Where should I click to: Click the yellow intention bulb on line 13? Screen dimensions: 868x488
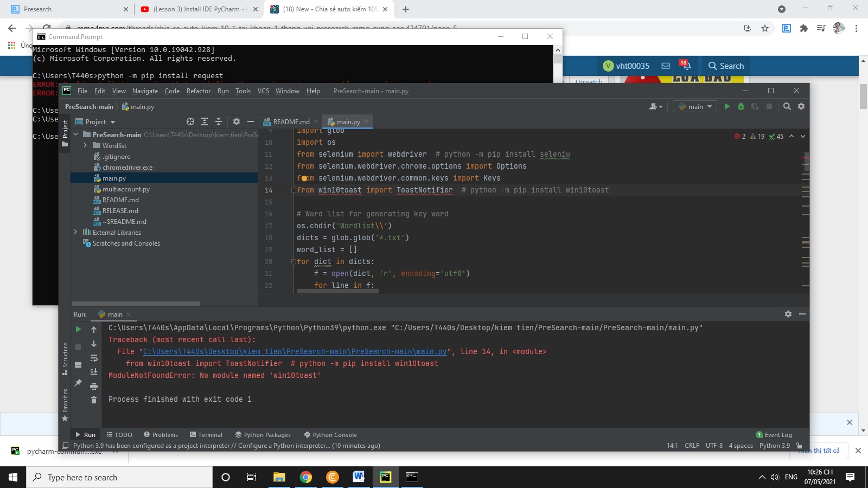[x=304, y=178]
